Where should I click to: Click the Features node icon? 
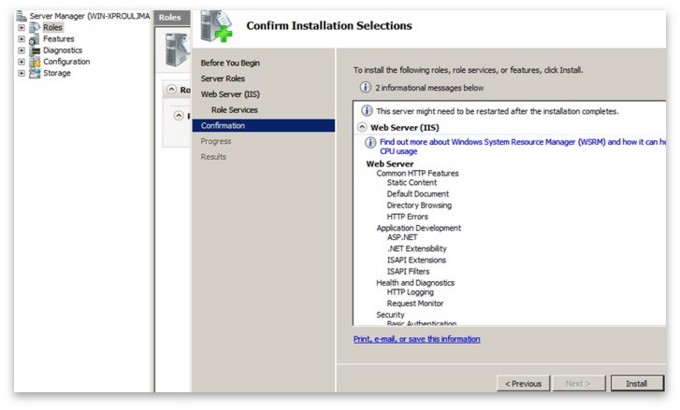tap(34, 39)
